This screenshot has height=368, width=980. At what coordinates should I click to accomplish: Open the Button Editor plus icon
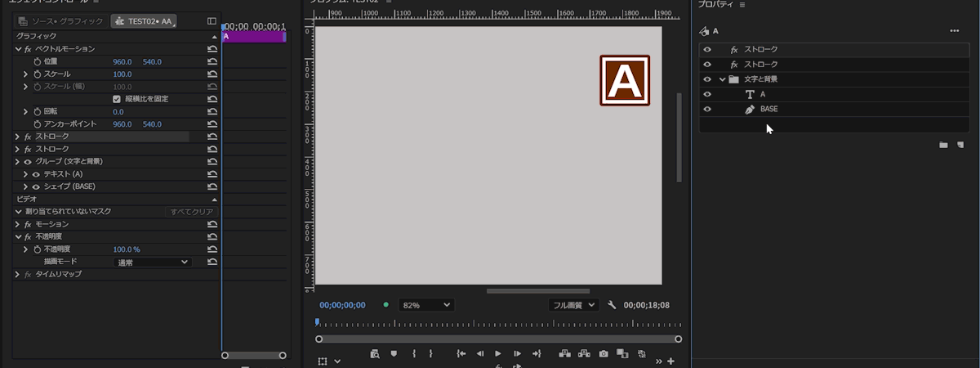point(670,361)
